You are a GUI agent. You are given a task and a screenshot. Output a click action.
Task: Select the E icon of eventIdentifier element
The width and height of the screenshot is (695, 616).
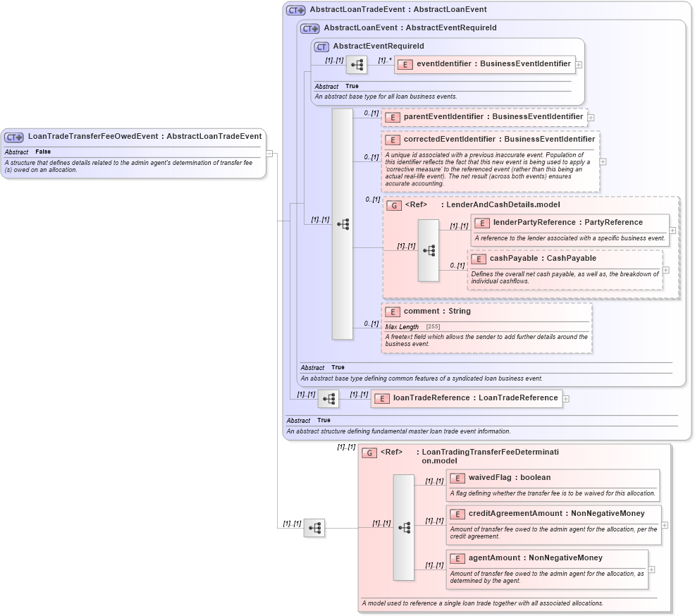(405, 64)
